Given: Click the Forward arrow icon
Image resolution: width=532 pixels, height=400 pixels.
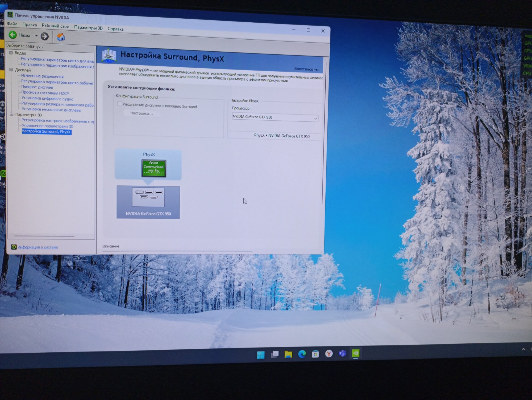Looking at the screenshot, I should click(x=45, y=36).
